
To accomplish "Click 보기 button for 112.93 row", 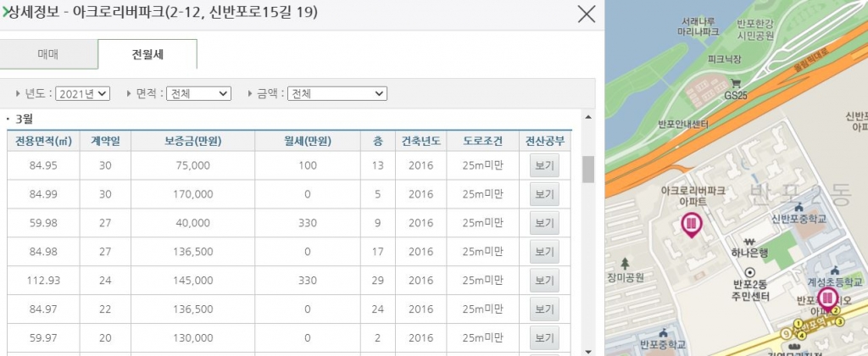I will pyautogui.click(x=544, y=281).
